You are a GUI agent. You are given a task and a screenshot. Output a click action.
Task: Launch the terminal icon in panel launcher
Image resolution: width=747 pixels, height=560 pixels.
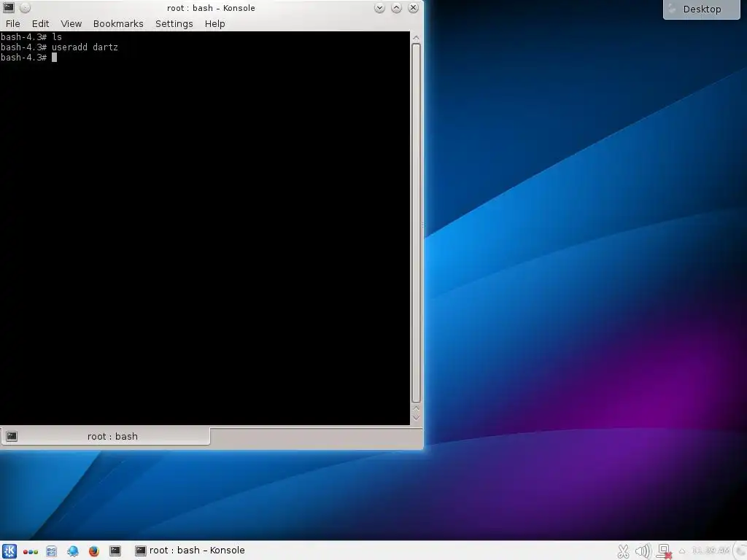click(x=115, y=551)
